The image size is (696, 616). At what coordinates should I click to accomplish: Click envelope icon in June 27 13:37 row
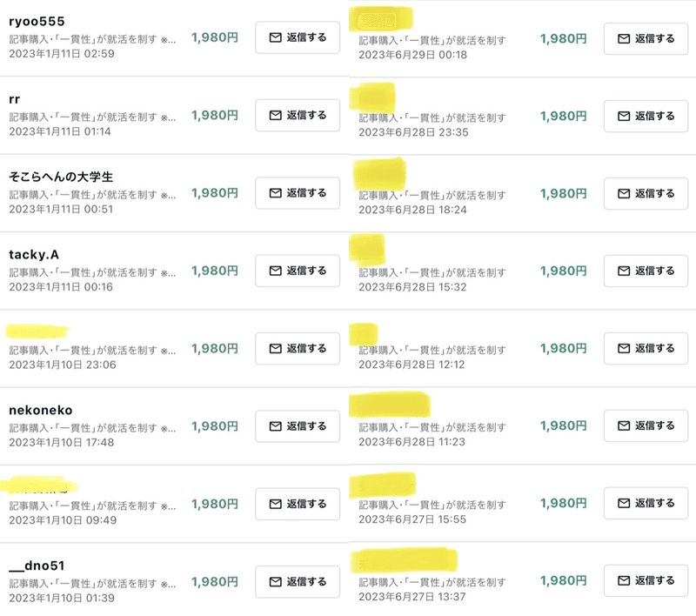coord(624,580)
